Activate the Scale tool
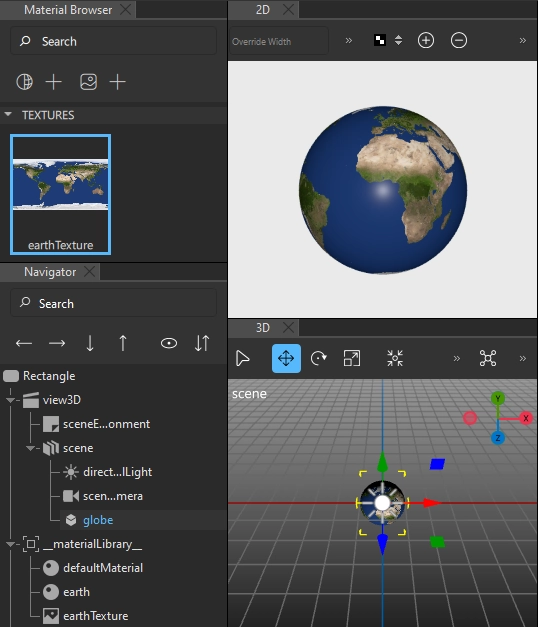Screen dimensions: 538x627 [352, 358]
